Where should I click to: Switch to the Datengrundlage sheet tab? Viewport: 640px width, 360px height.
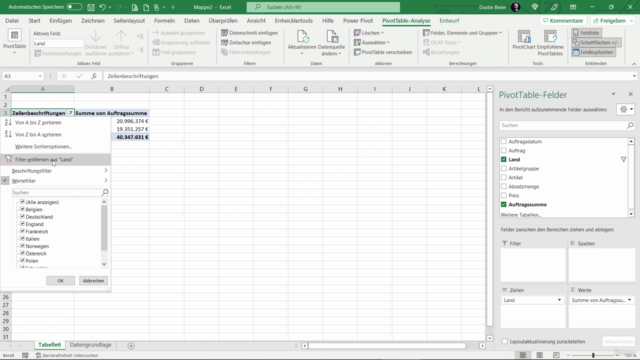pos(90,345)
